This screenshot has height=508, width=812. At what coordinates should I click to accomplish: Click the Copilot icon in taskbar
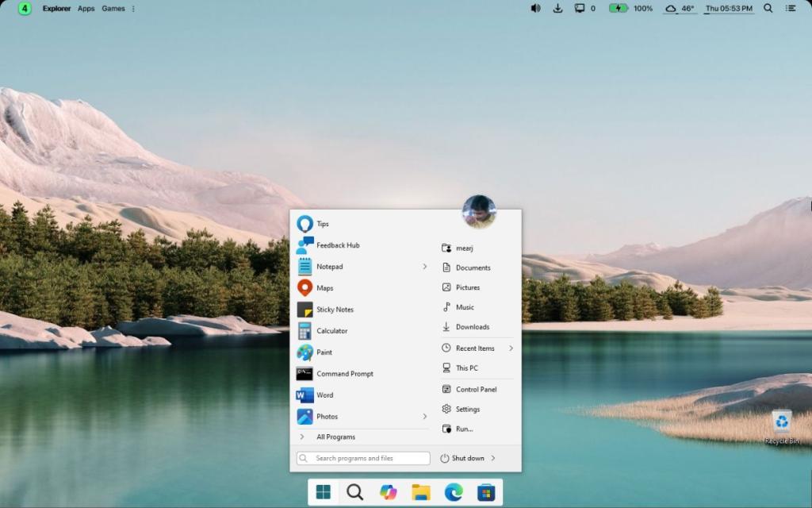coord(388,493)
